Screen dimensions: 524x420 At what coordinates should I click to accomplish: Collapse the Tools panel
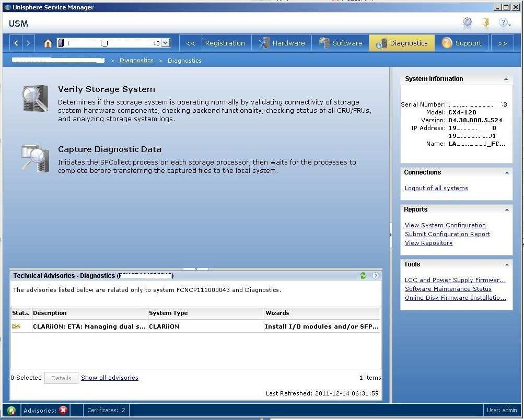coord(507,265)
